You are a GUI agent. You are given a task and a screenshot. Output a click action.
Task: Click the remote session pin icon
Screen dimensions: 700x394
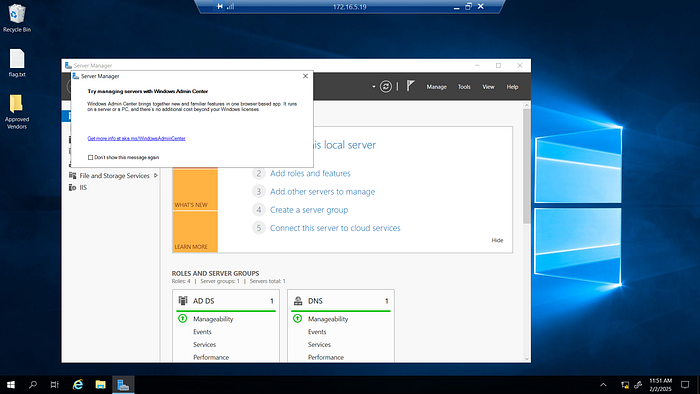coord(219,6)
